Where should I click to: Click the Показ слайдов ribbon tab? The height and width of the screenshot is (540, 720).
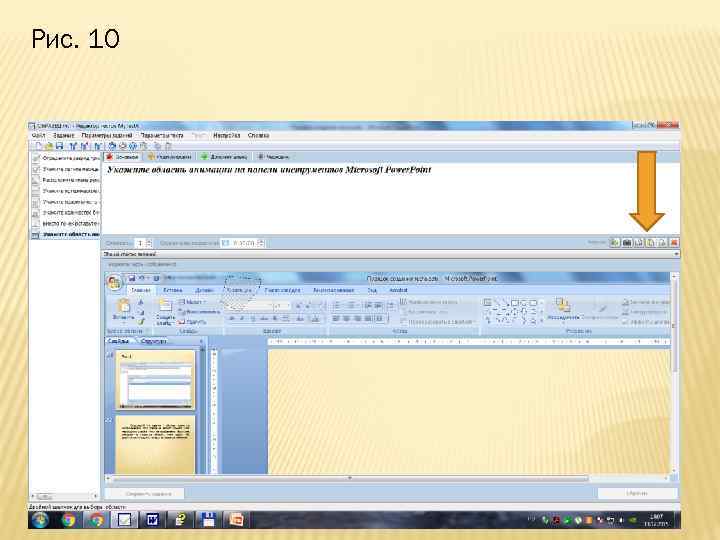pos(283,290)
